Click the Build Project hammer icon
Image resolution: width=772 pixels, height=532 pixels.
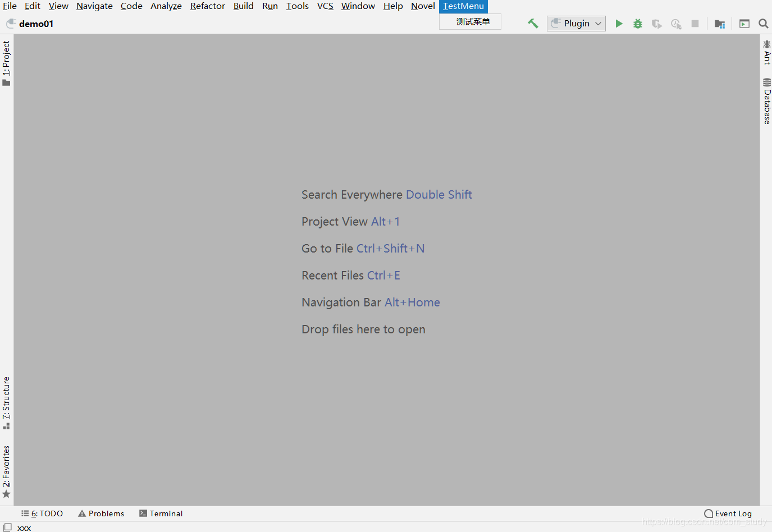[533, 24]
